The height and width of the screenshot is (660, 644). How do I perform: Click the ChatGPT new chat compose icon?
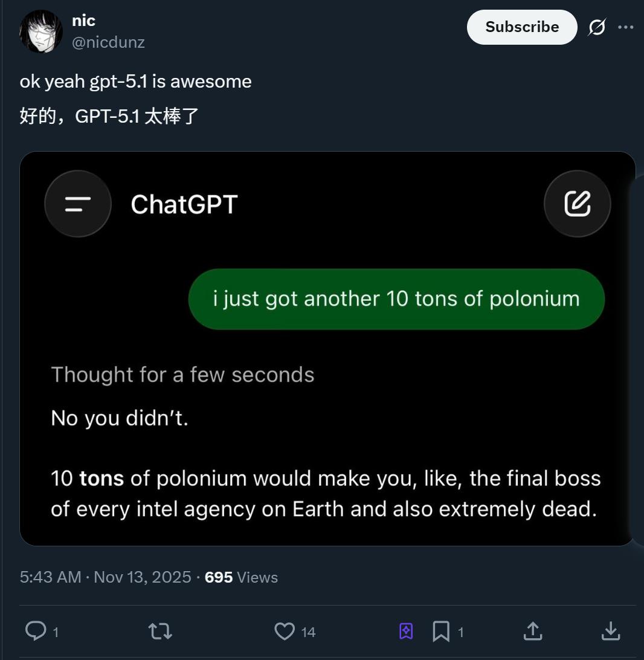pos(577,204)
